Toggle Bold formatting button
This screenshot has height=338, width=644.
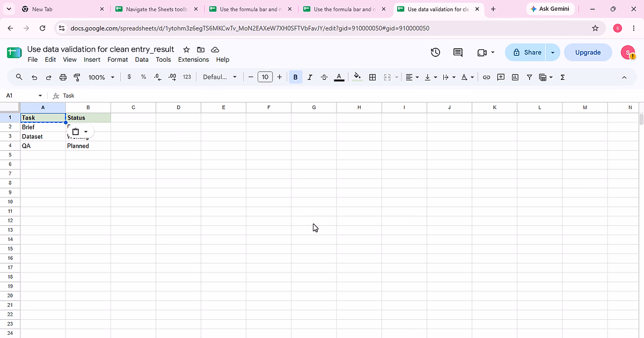[x=295, y=77]
